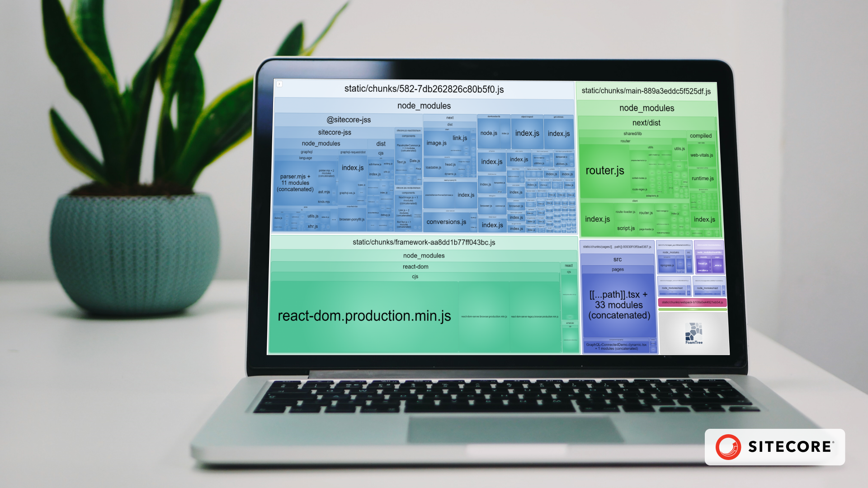
Task: Click the parser.mjs + 11 modules tile
Action: (x=295, y=183)
